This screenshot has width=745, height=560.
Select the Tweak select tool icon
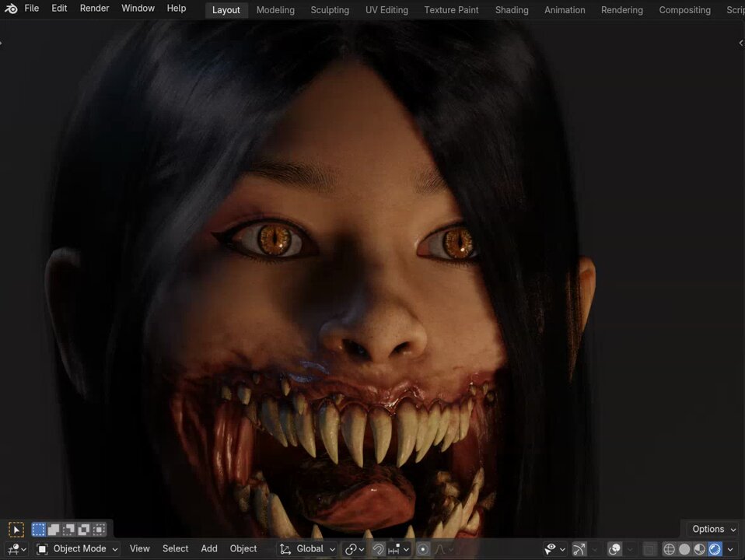tap(16, 529)
